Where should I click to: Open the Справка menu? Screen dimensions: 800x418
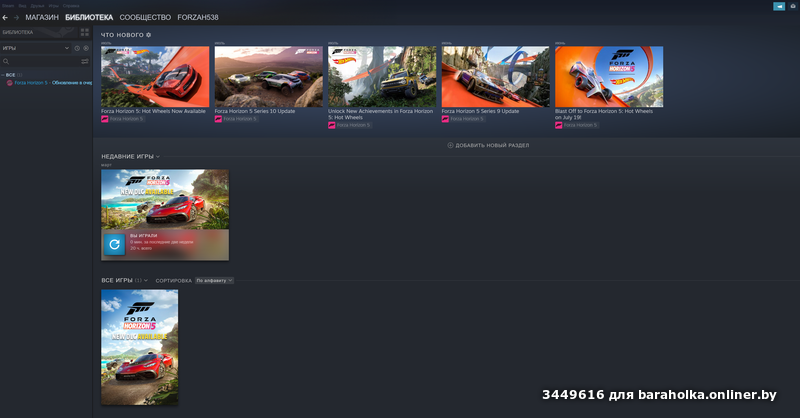click(71, 6)
